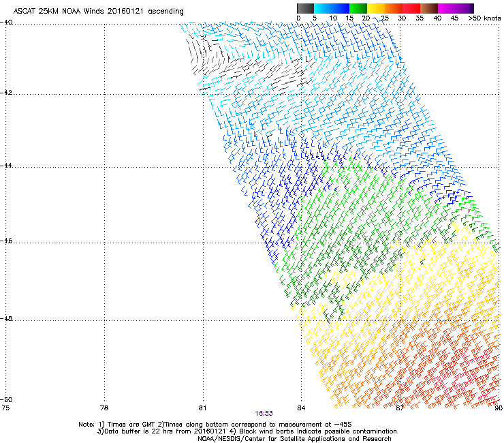
Task: Click the '>50 knots' legend label
Action: (x=484, y=18)
